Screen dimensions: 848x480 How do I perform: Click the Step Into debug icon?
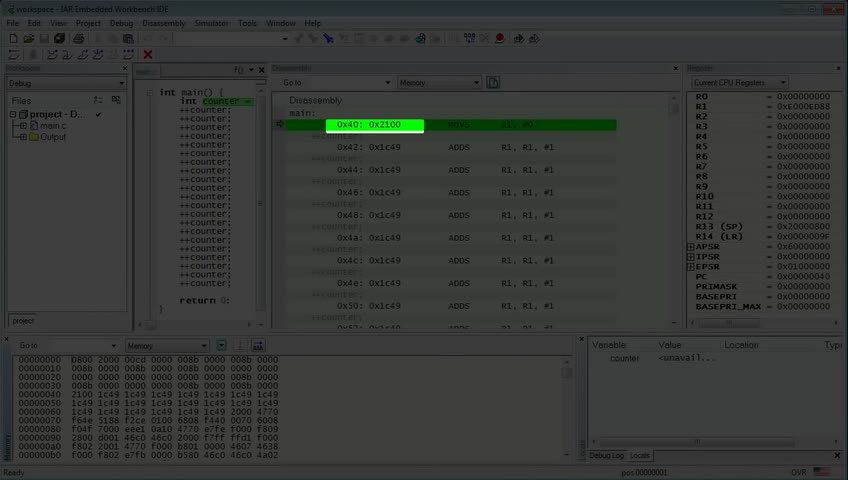67,55
